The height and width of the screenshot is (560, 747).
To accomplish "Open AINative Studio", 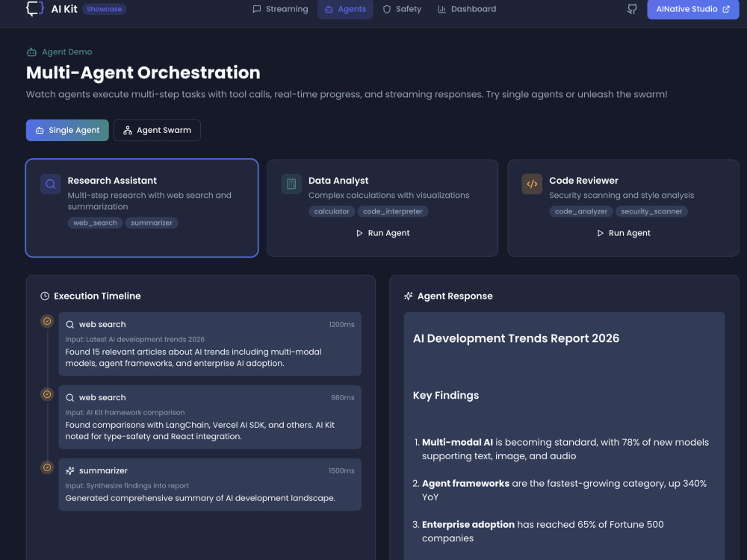I will (x=692, y=9).
